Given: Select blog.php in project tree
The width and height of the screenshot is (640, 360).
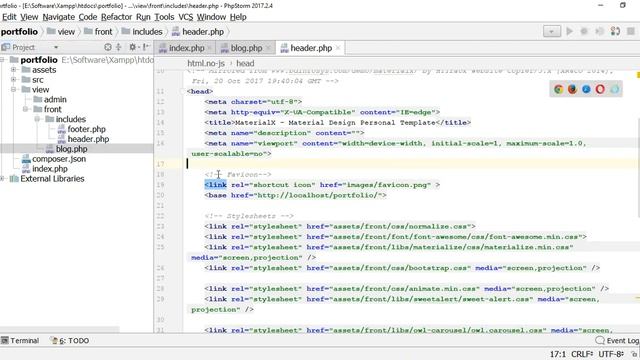Looking at the screenshot, I should pyautogui.click(x=71, y=149).
